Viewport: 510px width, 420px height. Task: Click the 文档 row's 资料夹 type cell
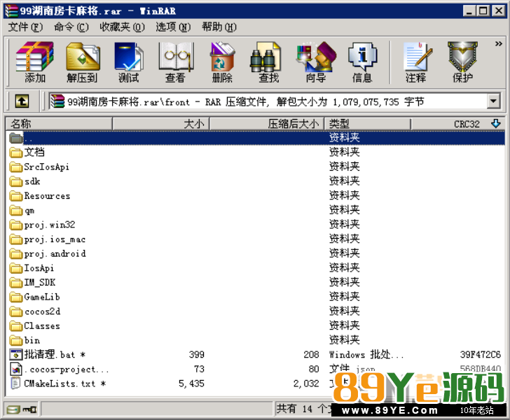point(344,152)
